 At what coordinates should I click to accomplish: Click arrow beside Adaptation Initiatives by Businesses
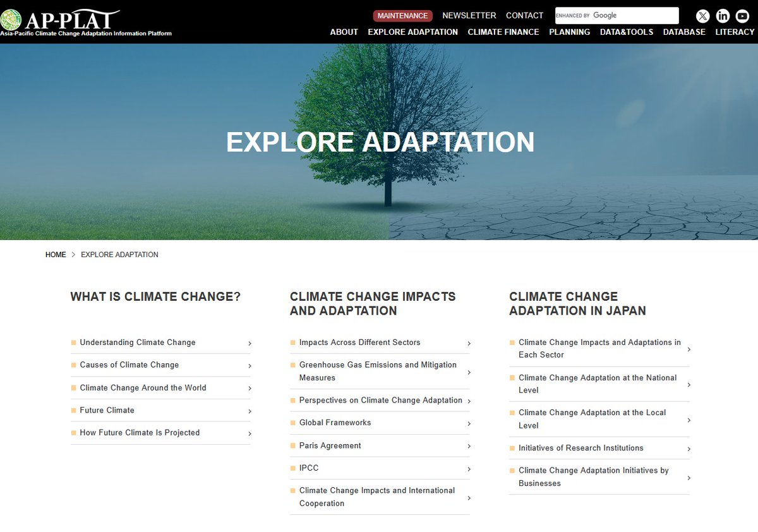click(689, 478)
